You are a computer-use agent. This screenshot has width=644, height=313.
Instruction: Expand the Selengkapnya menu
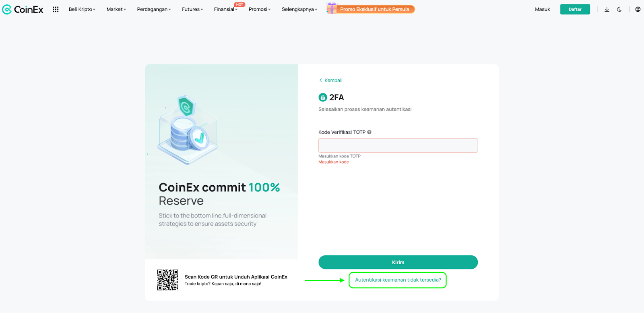(299, 9)
